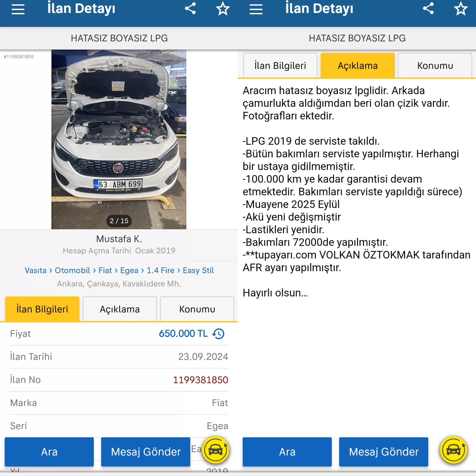Tap share icon on right screen
The width and height of the screenshot is (476, 476).
click(428, 9)
